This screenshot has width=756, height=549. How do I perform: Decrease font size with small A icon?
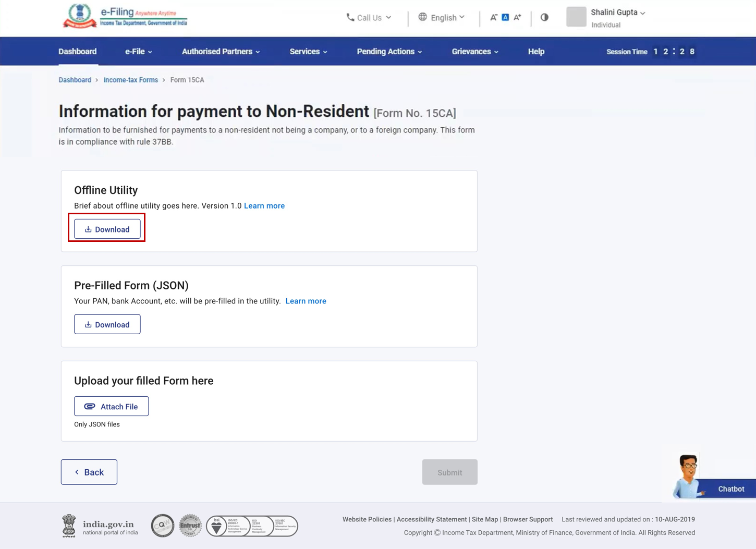(493, 18)
